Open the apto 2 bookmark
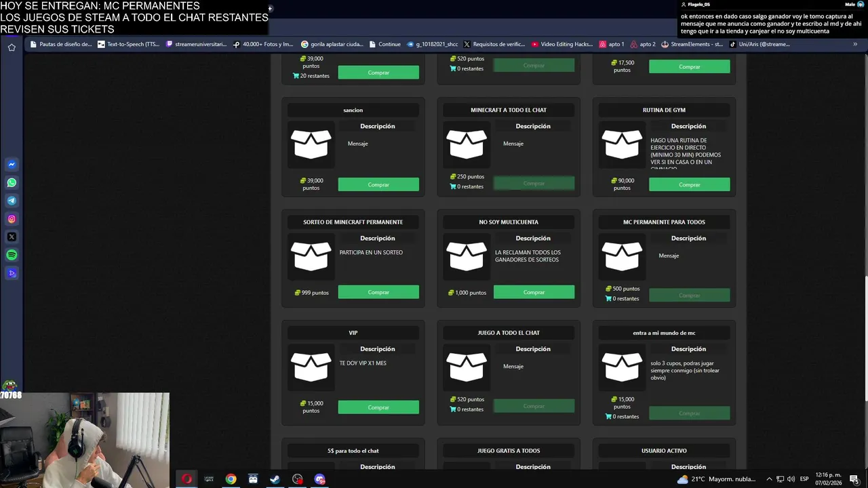This screenshot has width=868, height=488. [x=643, y=44]
